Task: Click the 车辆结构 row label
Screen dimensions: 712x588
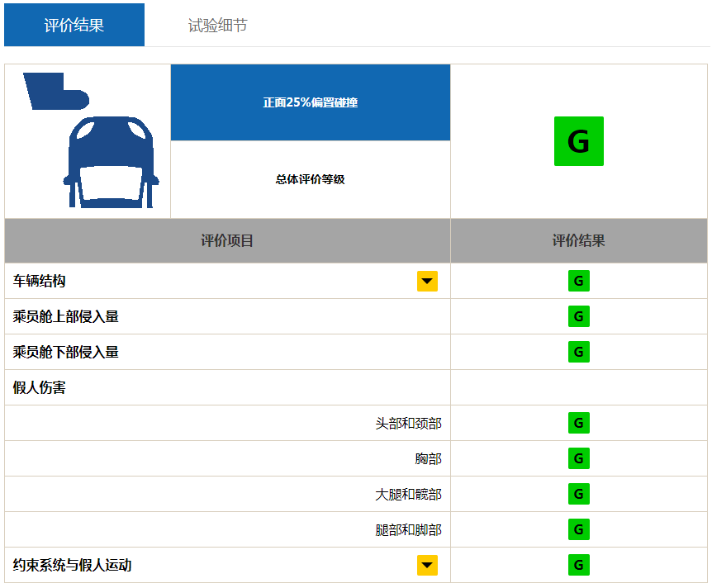Action: pos(40,282)
